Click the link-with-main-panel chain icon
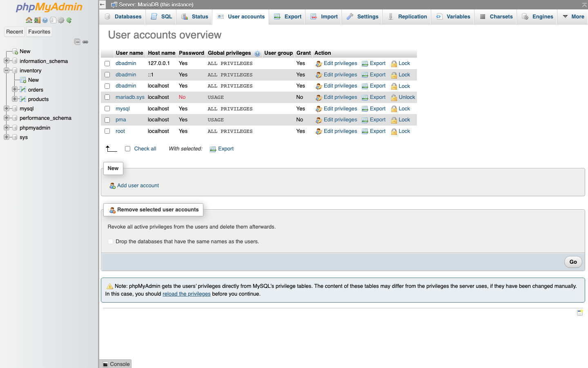Viewport: 588px width, 368px height. point(85,42)
